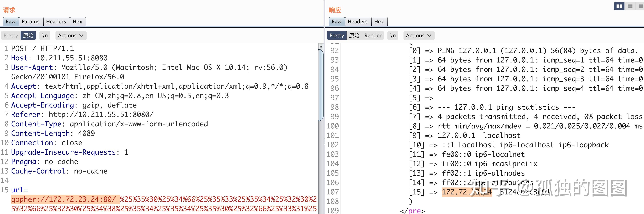
Task: Select 原始 view in request panel
Action: (x=28, y=35)
